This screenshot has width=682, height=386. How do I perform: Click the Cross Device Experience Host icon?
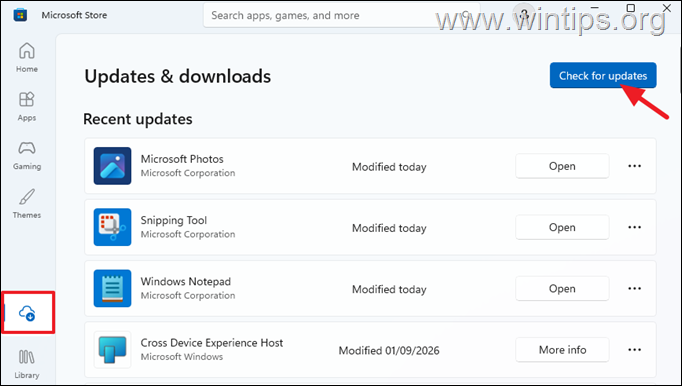pyautogui.click(x=112, y=350)
